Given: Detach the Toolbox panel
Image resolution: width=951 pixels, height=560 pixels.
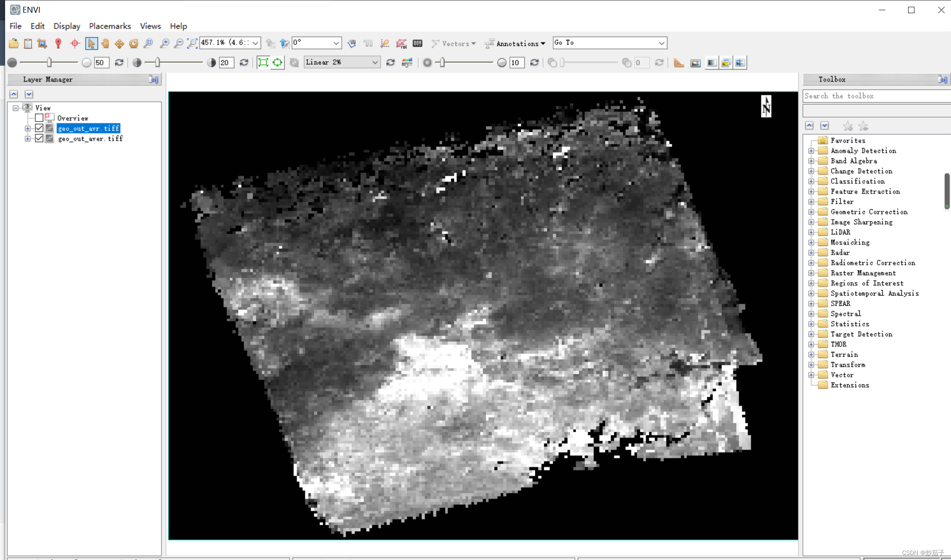Looking at the screenshot, I should [943, 79].
